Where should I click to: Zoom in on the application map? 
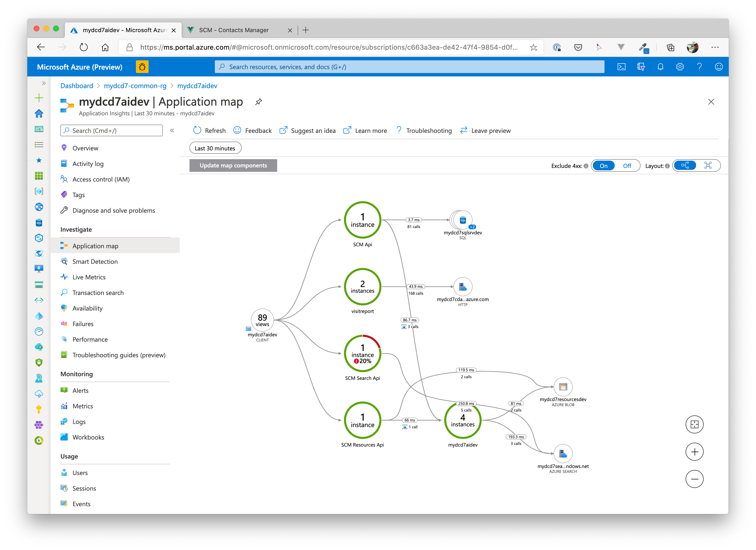click(x=694, y=452)
